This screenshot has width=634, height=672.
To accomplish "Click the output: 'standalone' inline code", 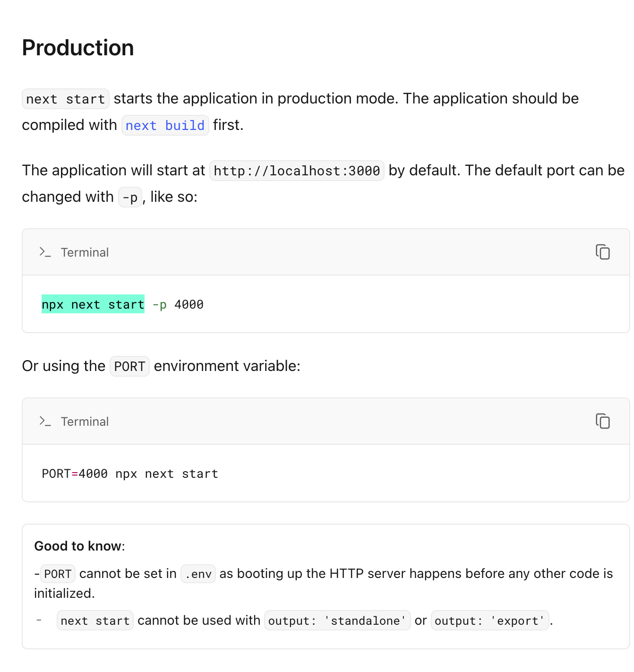I will [x=337, y=620].
